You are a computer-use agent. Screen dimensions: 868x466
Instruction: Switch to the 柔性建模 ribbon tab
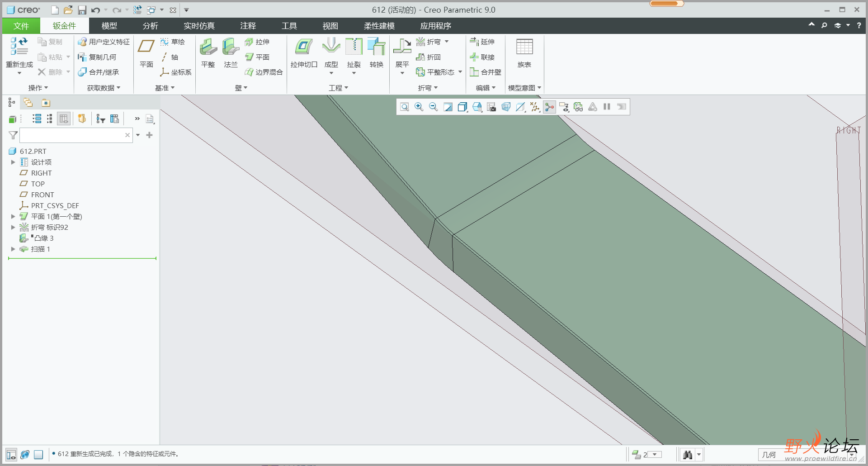click(379, 26)
